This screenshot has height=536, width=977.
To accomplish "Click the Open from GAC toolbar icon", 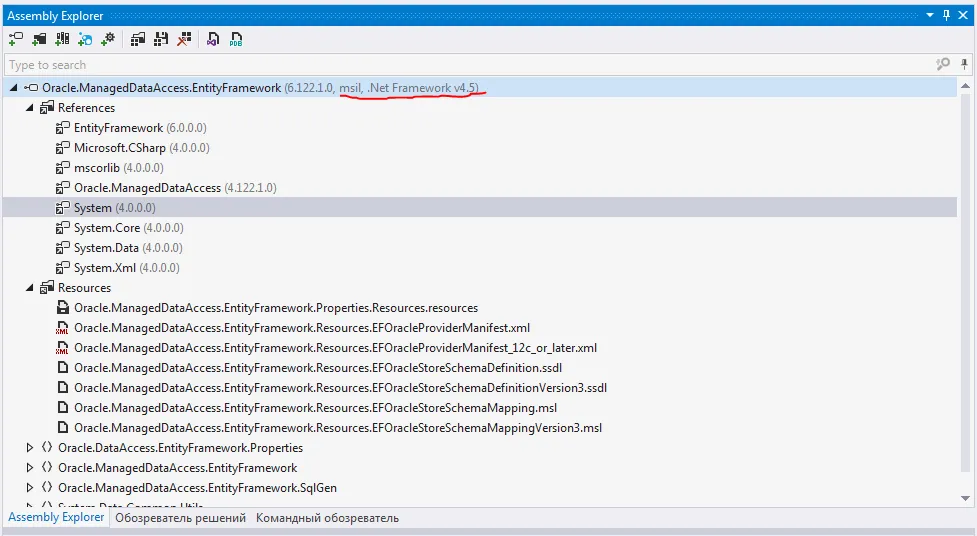I will coord(62,39).
